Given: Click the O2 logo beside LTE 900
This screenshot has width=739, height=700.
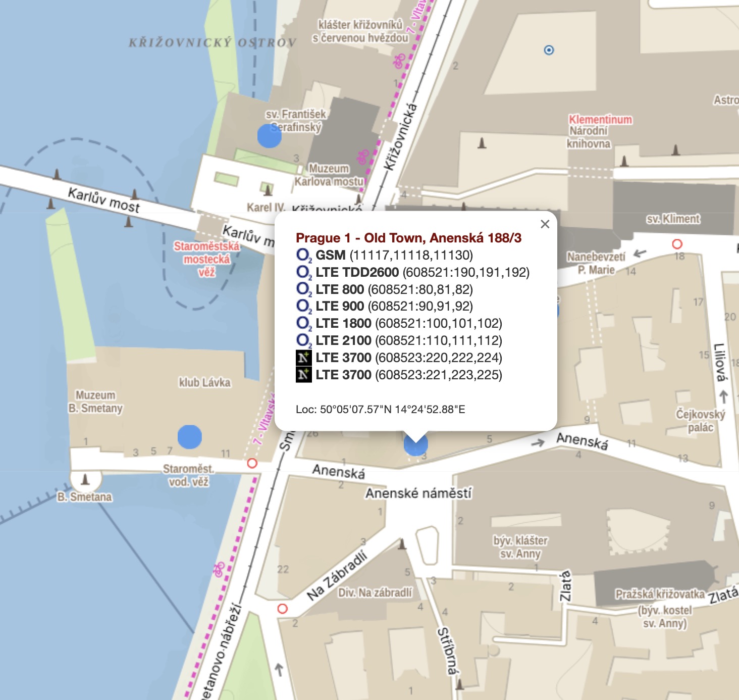Looking at the screenshot, I should (x=304, y=306).
